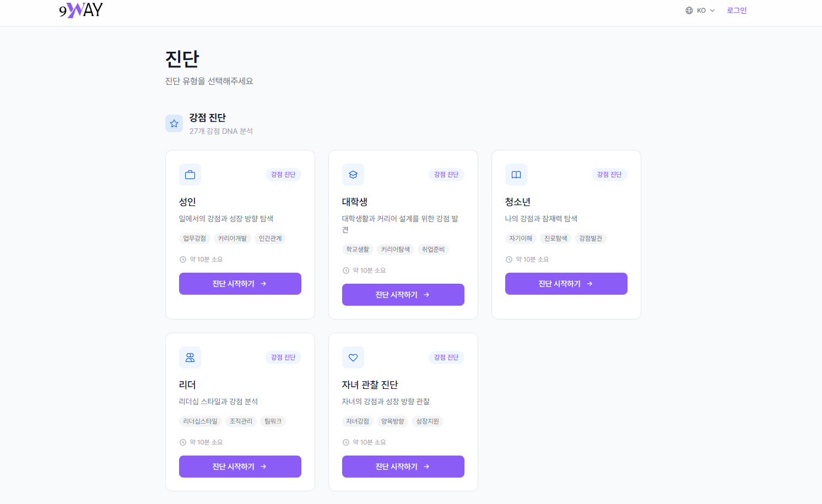This screenshot has height=504, width=822.
Task: Click 진단 시작하기 on the 청소년 card
Action: (566, 283)
